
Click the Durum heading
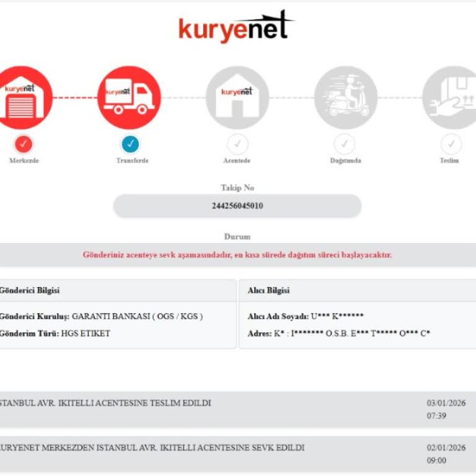(237, 237)
